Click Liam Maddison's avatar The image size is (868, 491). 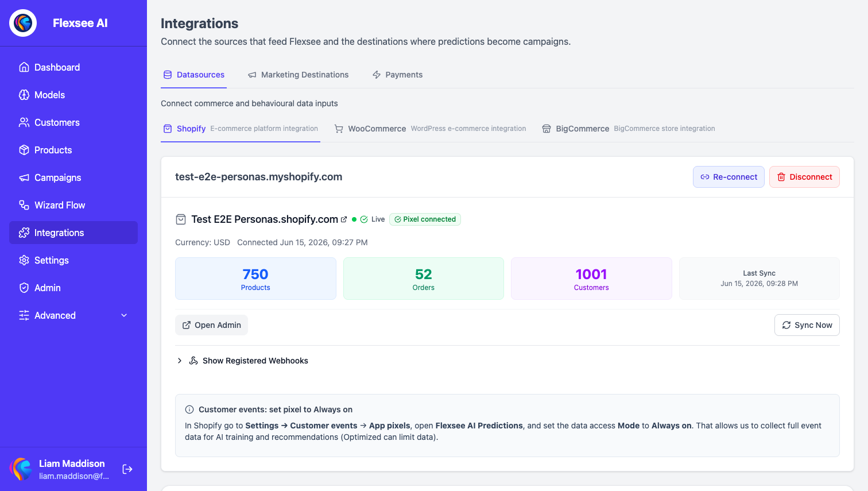(22, 469)
